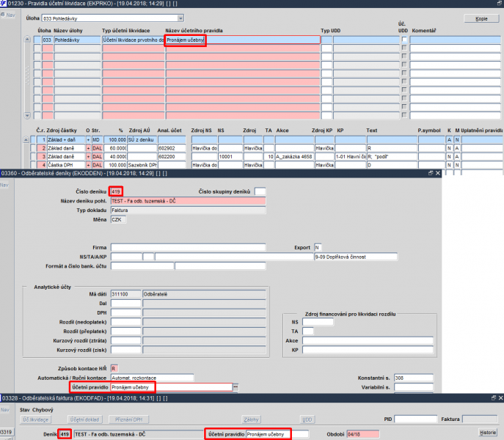Click the Typ účetní likvidace field in the first row

134,40
